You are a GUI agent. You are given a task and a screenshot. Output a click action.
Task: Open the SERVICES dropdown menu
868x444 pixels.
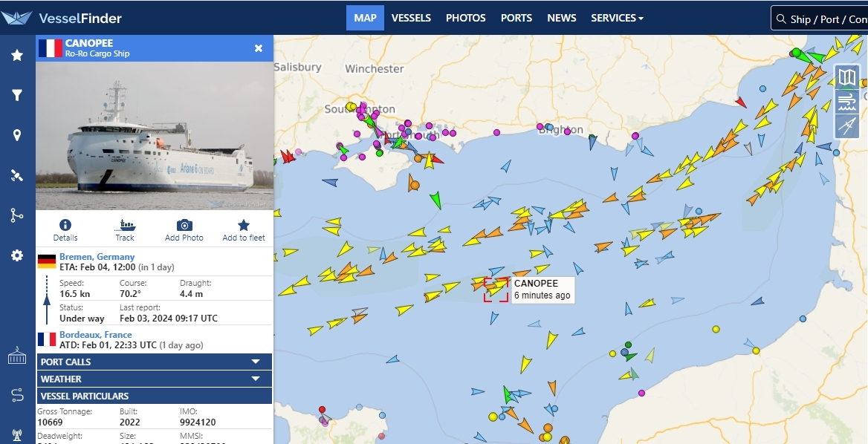tap(617, 18)
